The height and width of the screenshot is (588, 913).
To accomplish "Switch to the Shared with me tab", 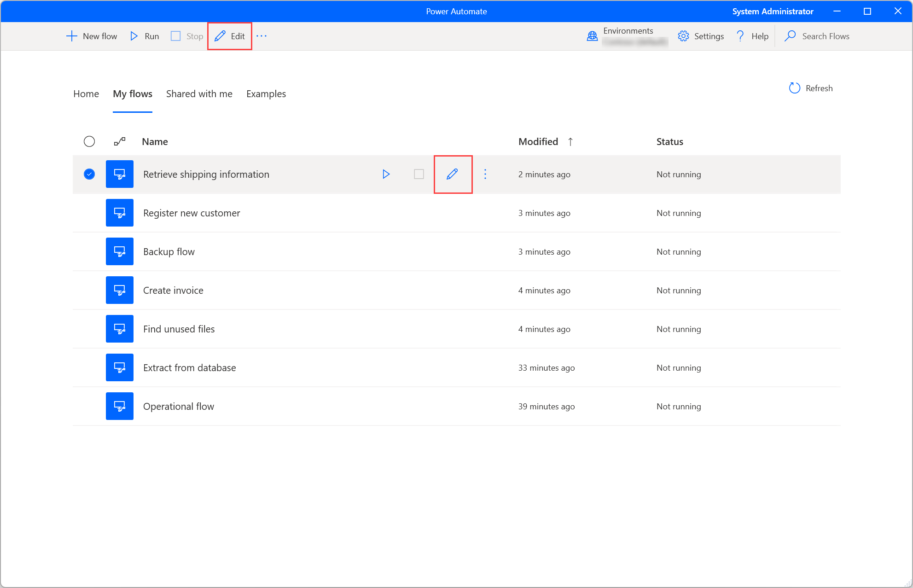I will (x=199, y=94).
